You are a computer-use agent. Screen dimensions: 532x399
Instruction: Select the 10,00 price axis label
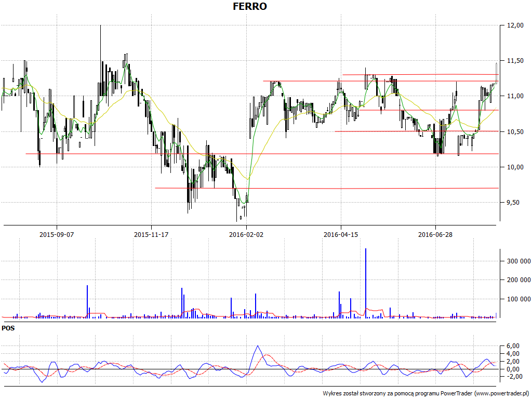click(x=515, y=167)
